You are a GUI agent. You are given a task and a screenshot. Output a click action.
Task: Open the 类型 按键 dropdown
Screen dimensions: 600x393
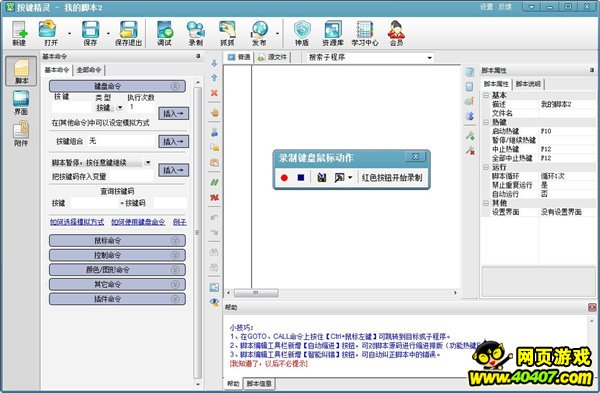click(120, 108)
